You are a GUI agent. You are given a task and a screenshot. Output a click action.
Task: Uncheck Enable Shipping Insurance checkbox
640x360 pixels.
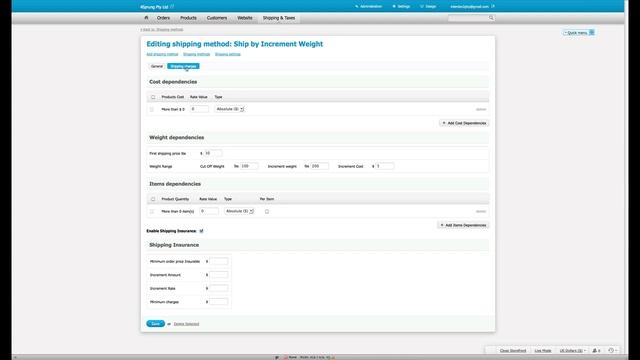click(201, 231)
